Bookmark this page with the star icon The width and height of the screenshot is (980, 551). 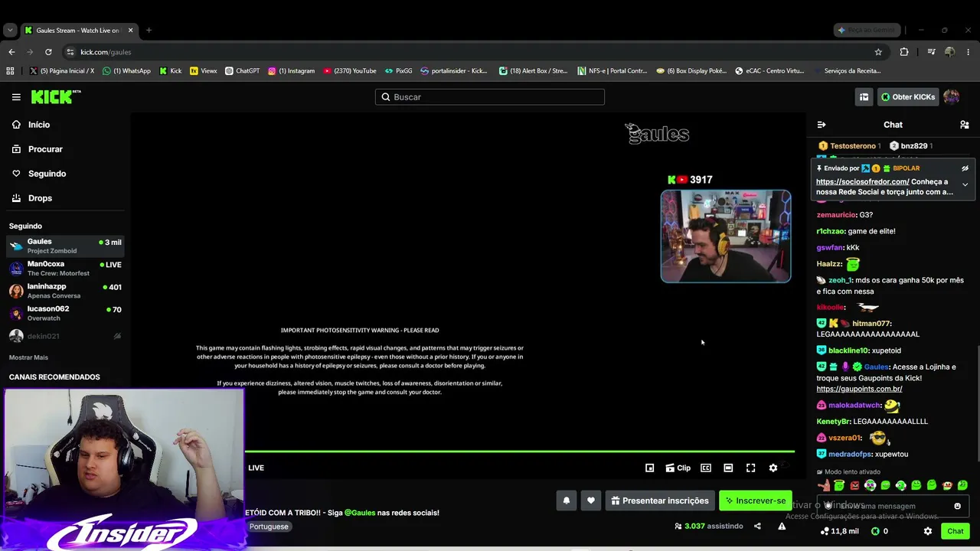(x=878, y=52)
